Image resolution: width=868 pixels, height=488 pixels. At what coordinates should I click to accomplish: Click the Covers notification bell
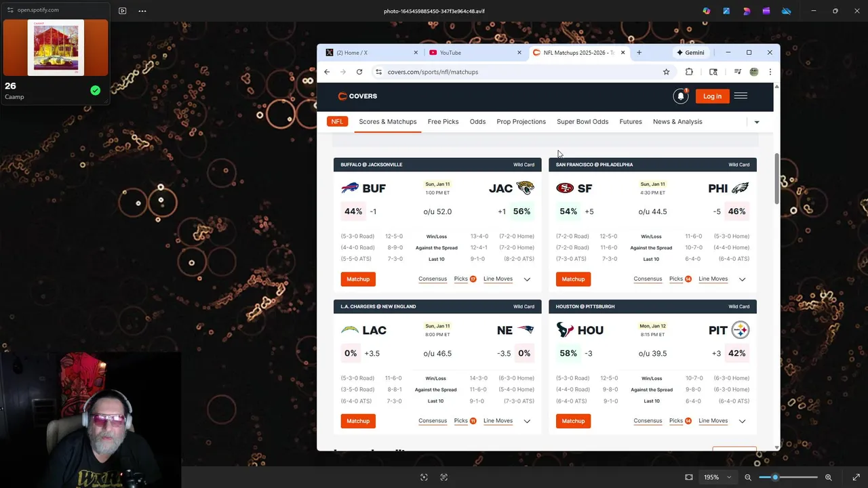[681, 96]
